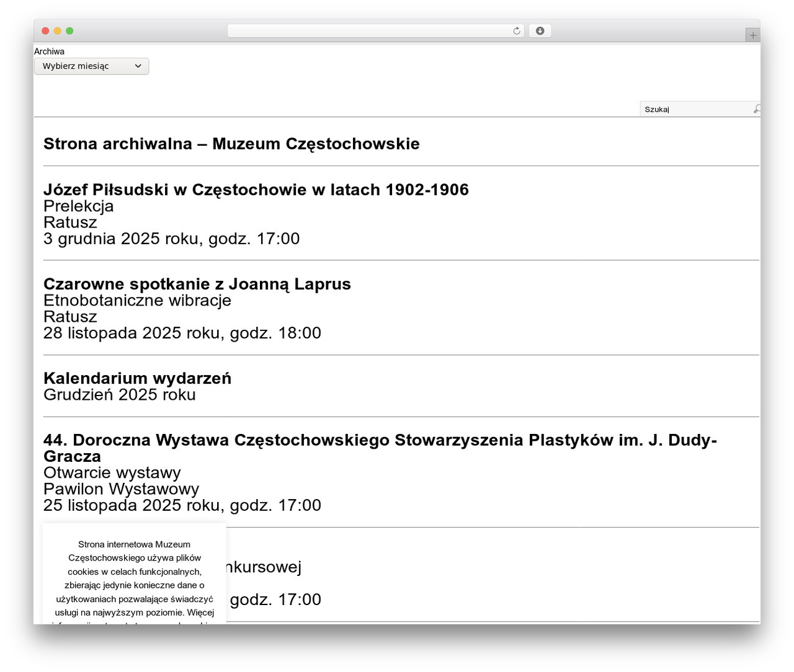Screen dimensions: 794x672
Task: Select text '25 listopada 2025 roku, godz. 17:00'
Action: point(182,505)
